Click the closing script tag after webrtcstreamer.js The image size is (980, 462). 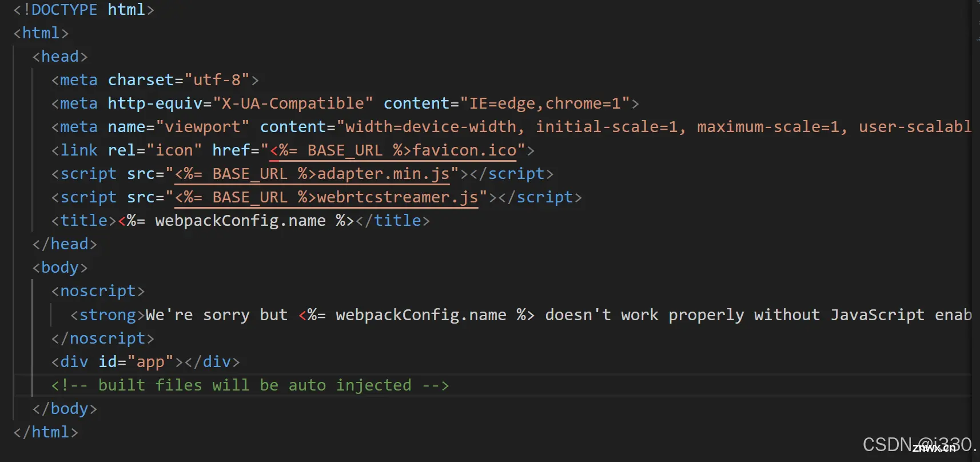point(540,197)
